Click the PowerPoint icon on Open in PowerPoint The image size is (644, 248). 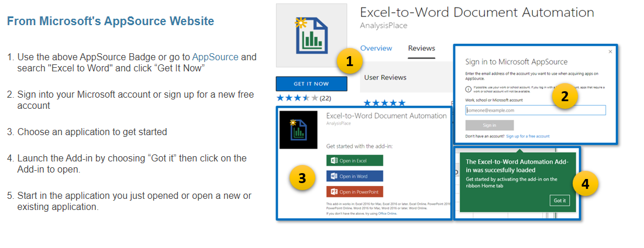coord(334,192)
